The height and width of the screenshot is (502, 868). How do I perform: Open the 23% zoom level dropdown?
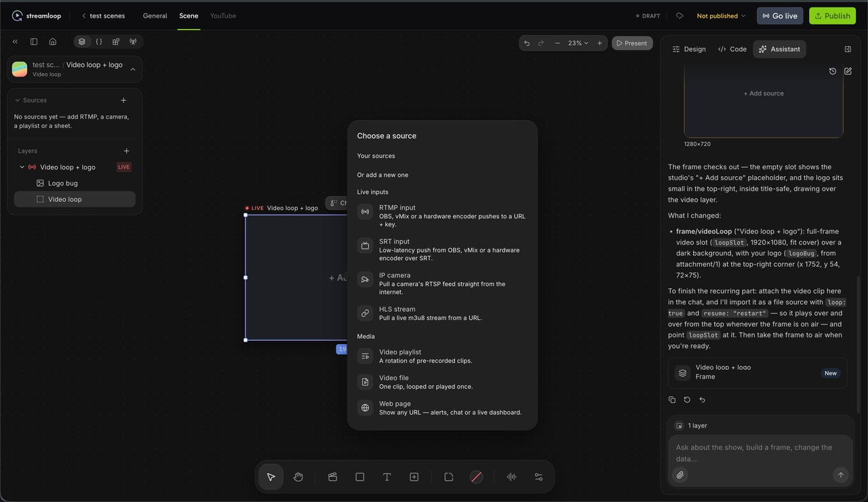point(578,43)
